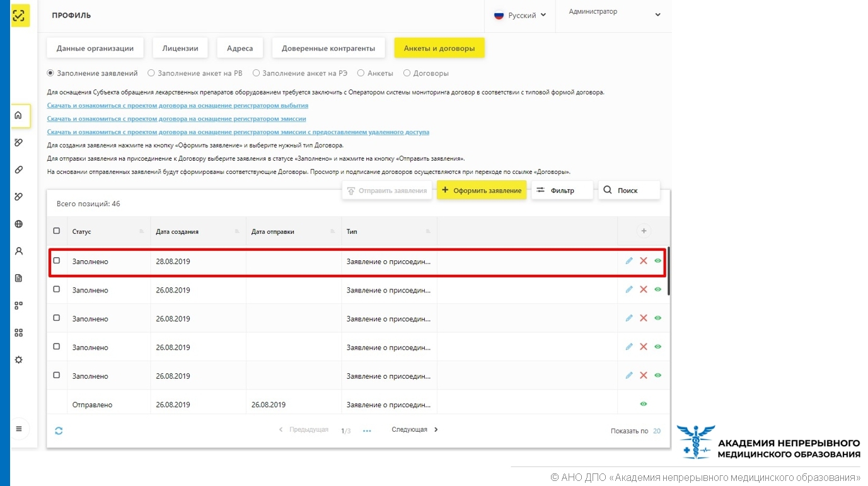Sort by the Статус column icon

click(x=141, y=231)
